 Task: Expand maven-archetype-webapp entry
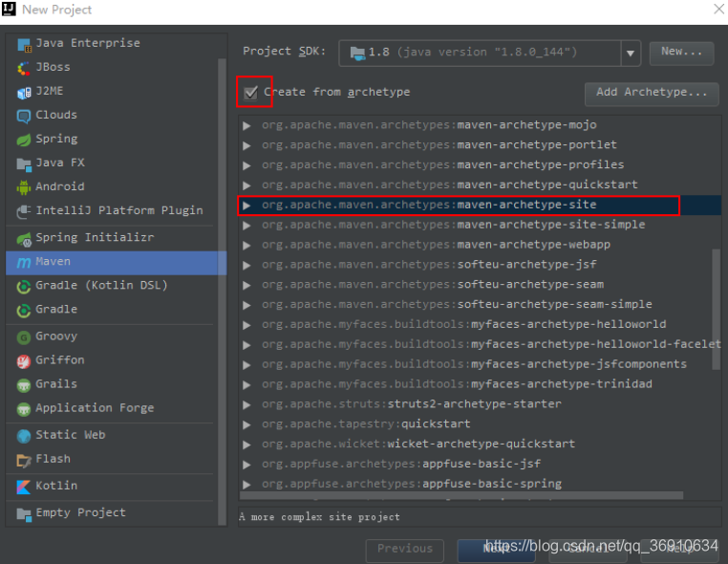(247, 246)
